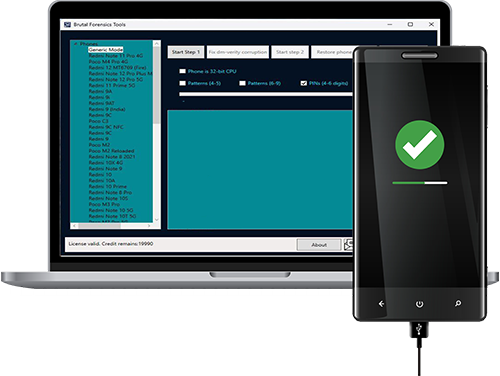
Task: Select Redmi 9i in the list
Action: [x=99, y=97]
